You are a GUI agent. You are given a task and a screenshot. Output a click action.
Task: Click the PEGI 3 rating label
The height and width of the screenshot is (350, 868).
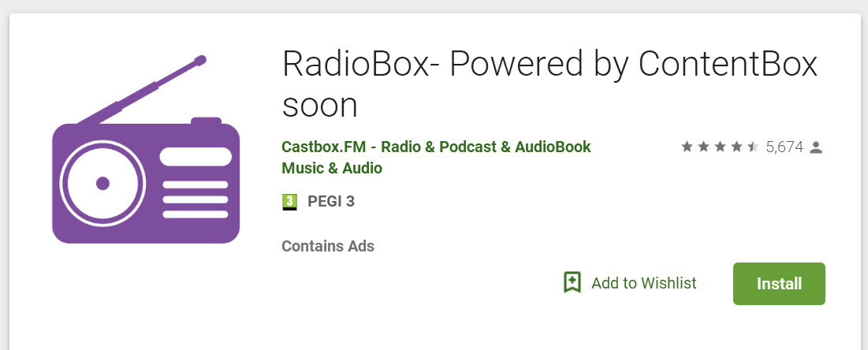click(x=331, y=202)
